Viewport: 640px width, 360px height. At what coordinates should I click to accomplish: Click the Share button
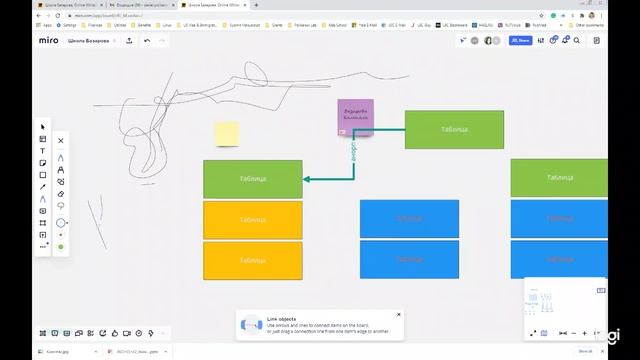click(x=520, y=40)
